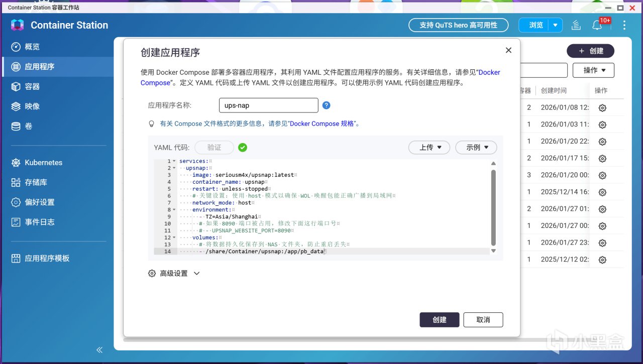Image resolution: width=643 pixels, height=364 pixels.
Task: Close the 创建应用程序 dialog
Action: coord(508,50)
